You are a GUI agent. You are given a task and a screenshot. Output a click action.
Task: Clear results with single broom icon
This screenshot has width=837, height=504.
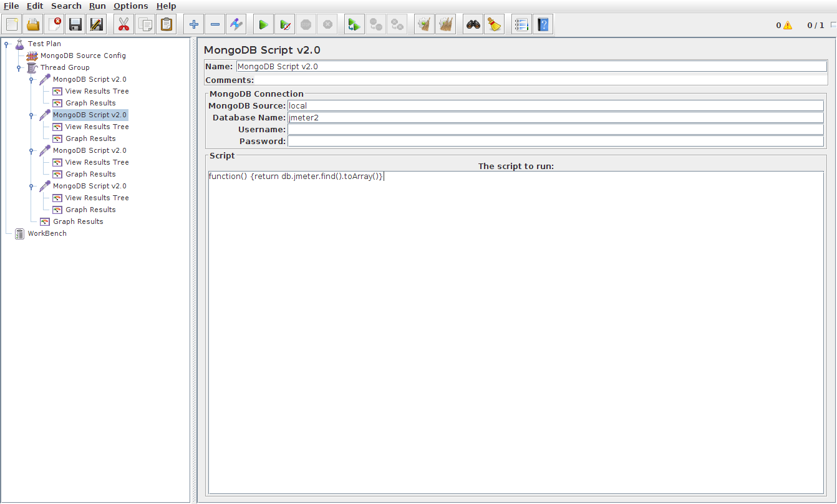(424, 25)
